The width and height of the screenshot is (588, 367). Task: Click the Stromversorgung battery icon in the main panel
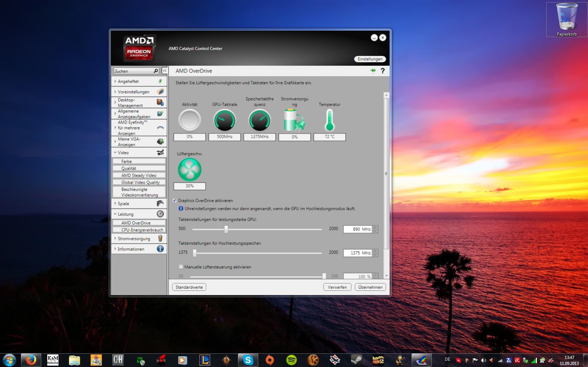[x=294, y=120]
